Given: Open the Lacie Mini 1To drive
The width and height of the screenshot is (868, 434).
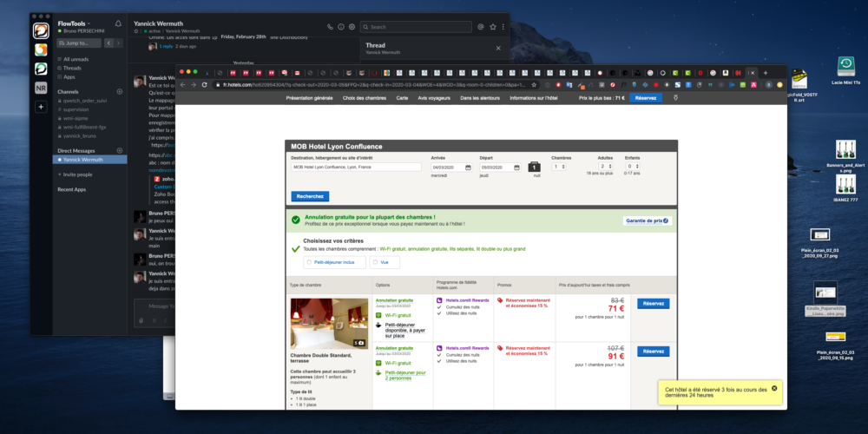Looking at the screenshot, I should (845, 69).
